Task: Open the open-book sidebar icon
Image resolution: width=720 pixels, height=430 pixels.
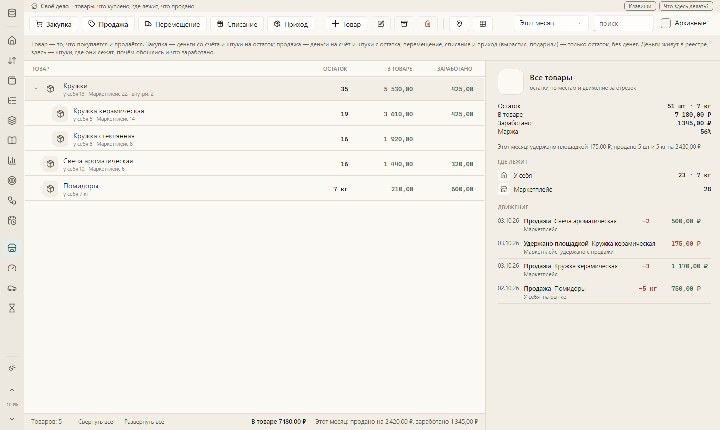Action: (x=12, y=140)
